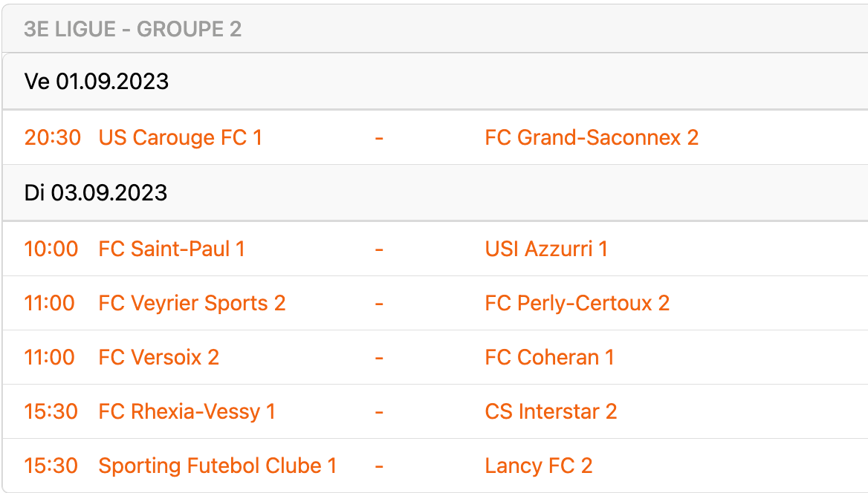Select FC Versoix 2 team name
The width and height of the screenshot is (868, 493).
click(x=158, y=357)
